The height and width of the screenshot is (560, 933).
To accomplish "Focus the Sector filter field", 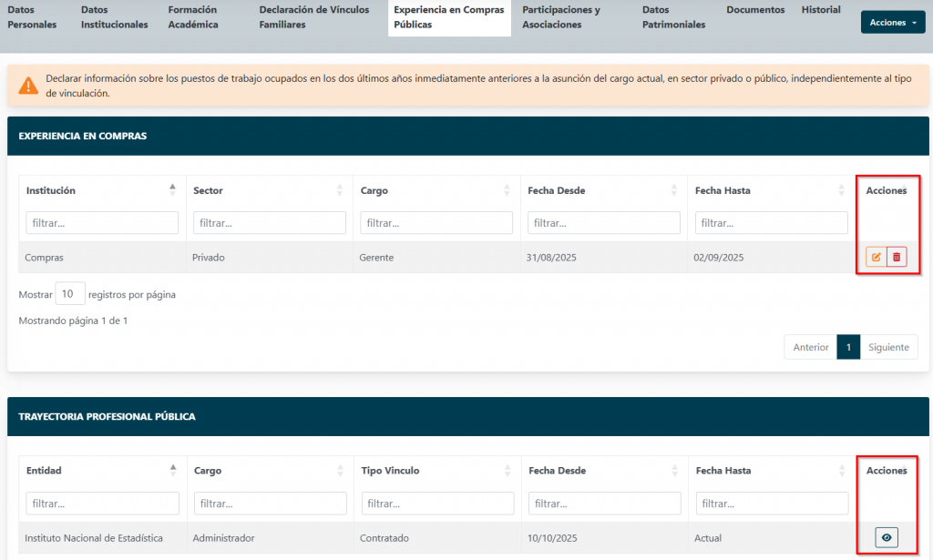I will click(x=269, y=223).
